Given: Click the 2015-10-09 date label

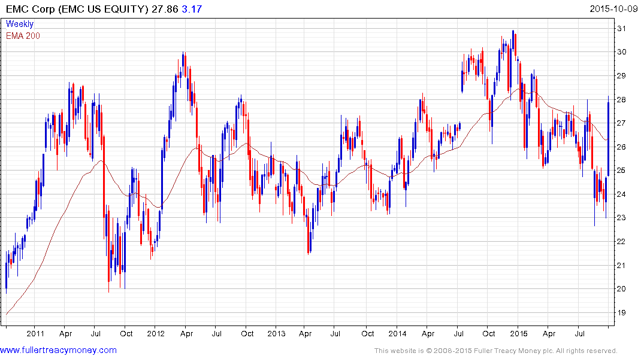Looking at the screenshot, I should coord(613,9).
